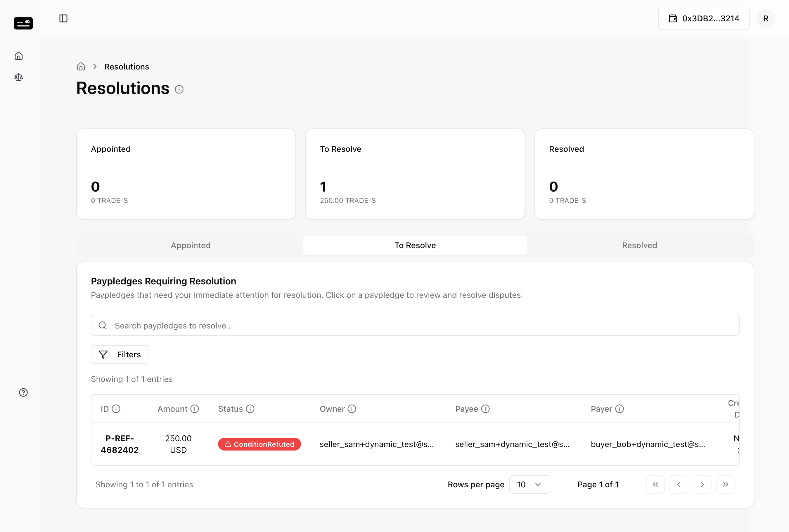
Task: Click the Appointed summary card
Action: click(186, 174)
